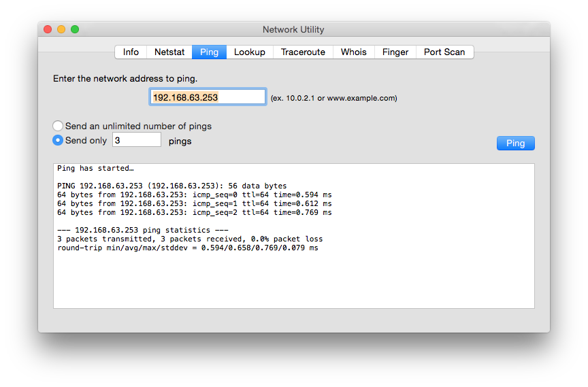Click the ping count field showing 3
Screen dimensions: 588x387
click(x=136, y=140)
